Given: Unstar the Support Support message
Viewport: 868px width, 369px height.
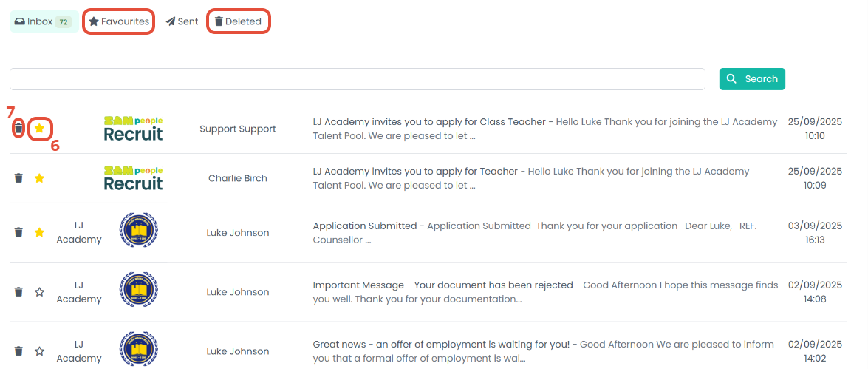Looking at the screenshot, I should click(x=40, y=129).
